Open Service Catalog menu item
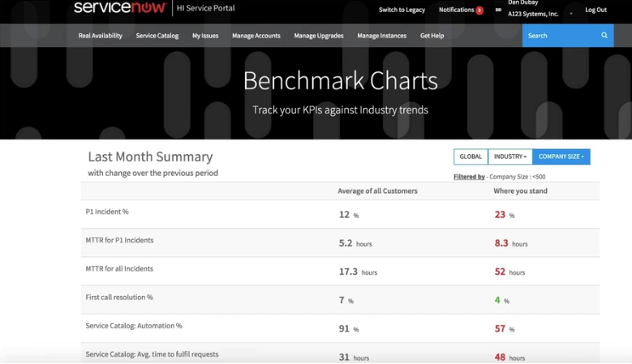Viewport: 632px width, 364px height. pos(157,36)
